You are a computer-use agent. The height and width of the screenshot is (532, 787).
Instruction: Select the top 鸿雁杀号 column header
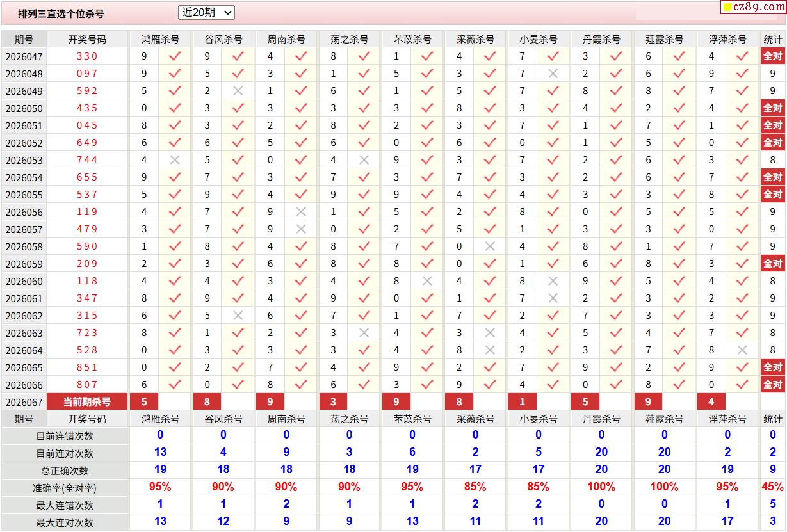click(160, 39)
